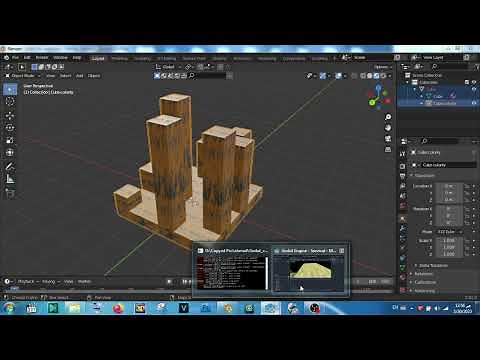The height and width of the screenshot is (360, 480).
Task: Switch to the Modeling workspace tab
Action: tap(119, 58)
